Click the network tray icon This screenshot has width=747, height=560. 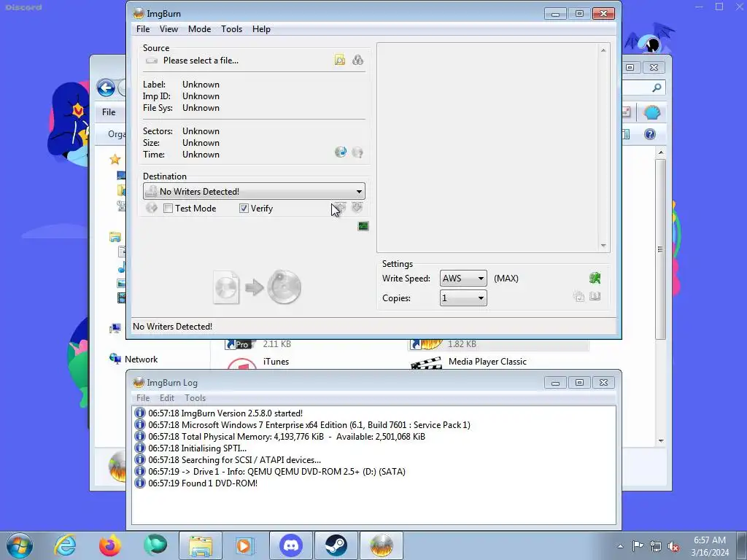click(x=656, y=547)
